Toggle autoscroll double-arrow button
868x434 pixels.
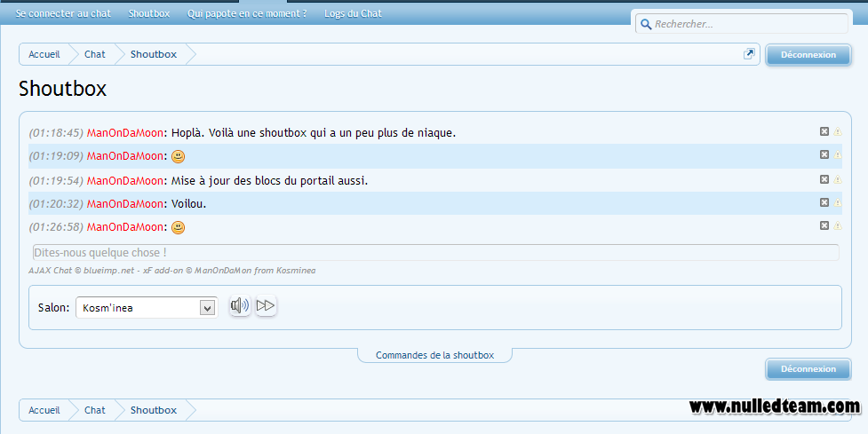[x=266, y=305]
